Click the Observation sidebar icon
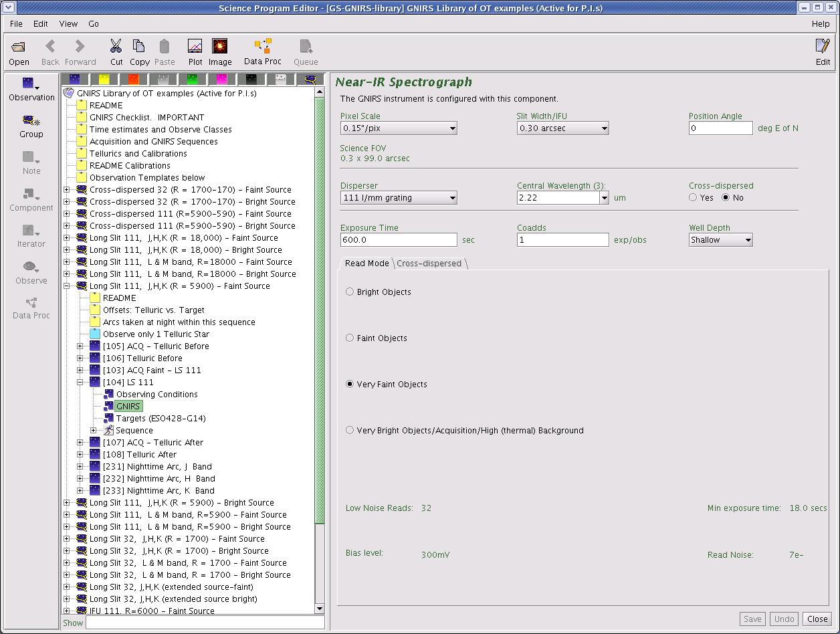 tap(31, 84)
